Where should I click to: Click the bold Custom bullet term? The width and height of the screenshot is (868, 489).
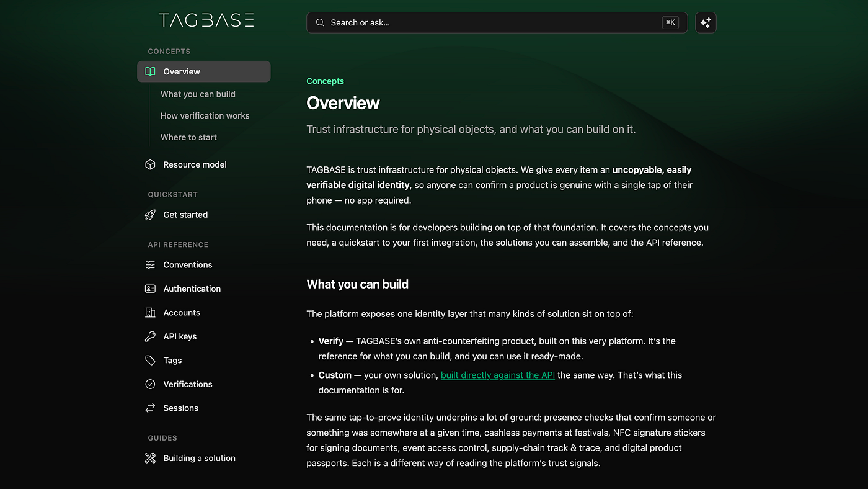tap(335, 375)
